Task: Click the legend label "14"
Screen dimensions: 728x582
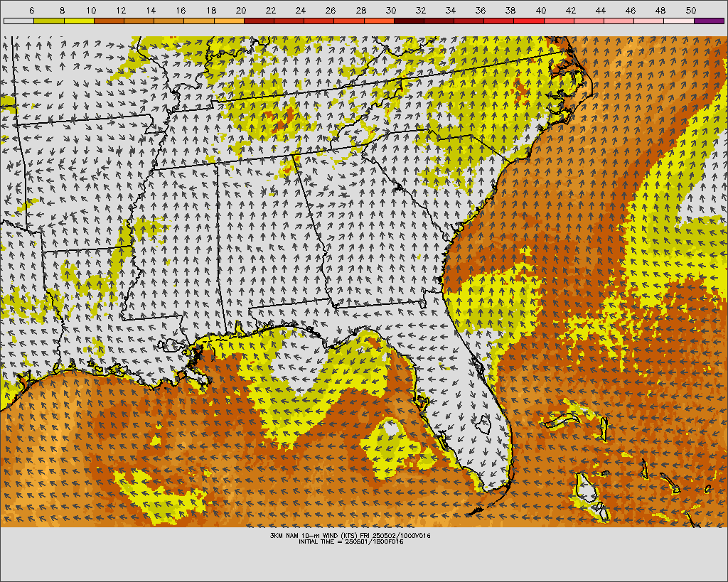Action: [x=151, y=10]
